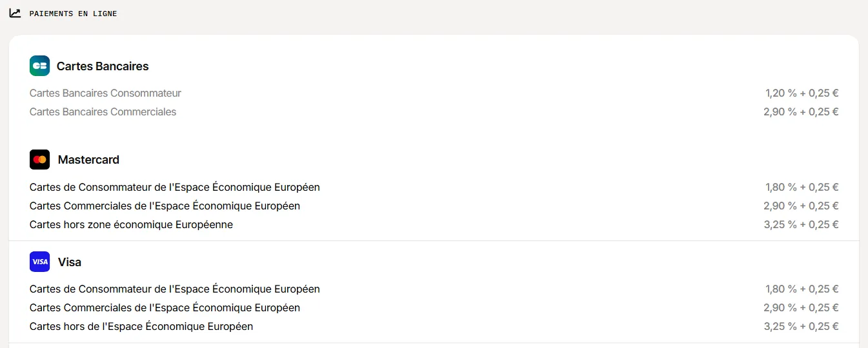Click the Cartes Bancaires CB logo icon

coord(39,66)
